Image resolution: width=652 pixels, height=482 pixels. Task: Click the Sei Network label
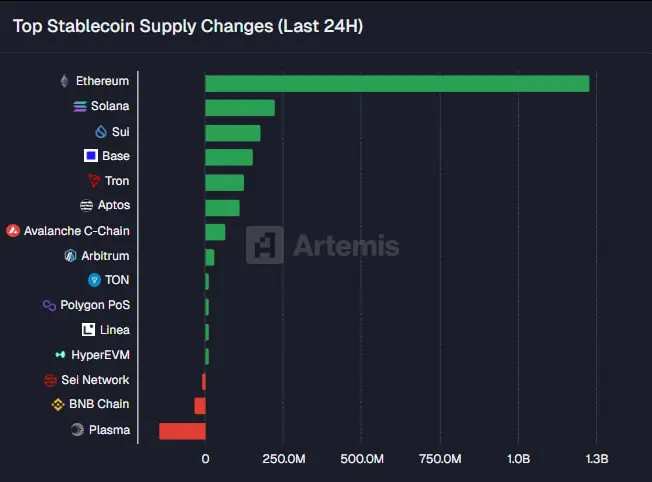95,380
